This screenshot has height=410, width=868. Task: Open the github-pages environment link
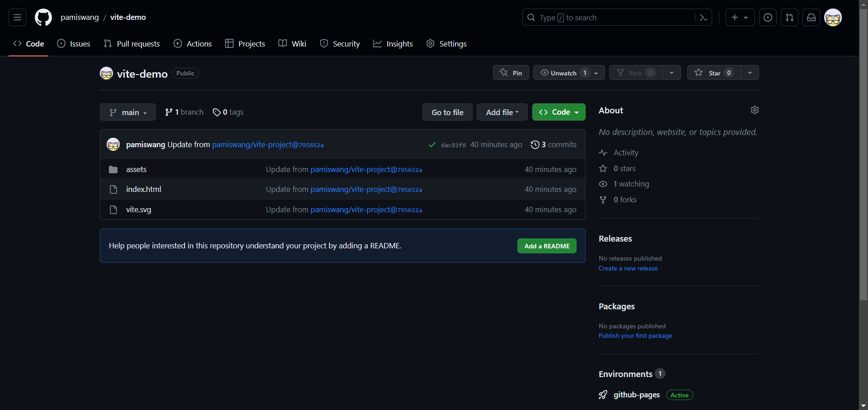pos(637,395)
